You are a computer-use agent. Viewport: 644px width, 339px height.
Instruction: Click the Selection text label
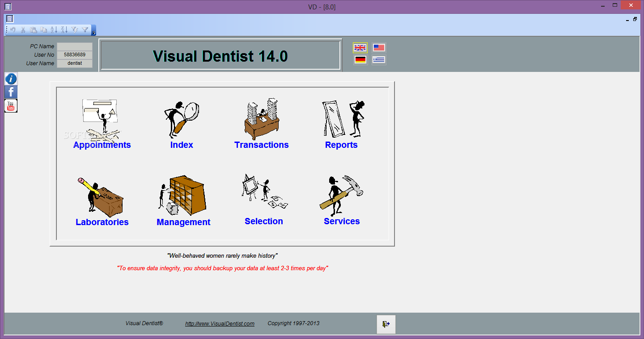pyautogui.click(x=264, y=221)
